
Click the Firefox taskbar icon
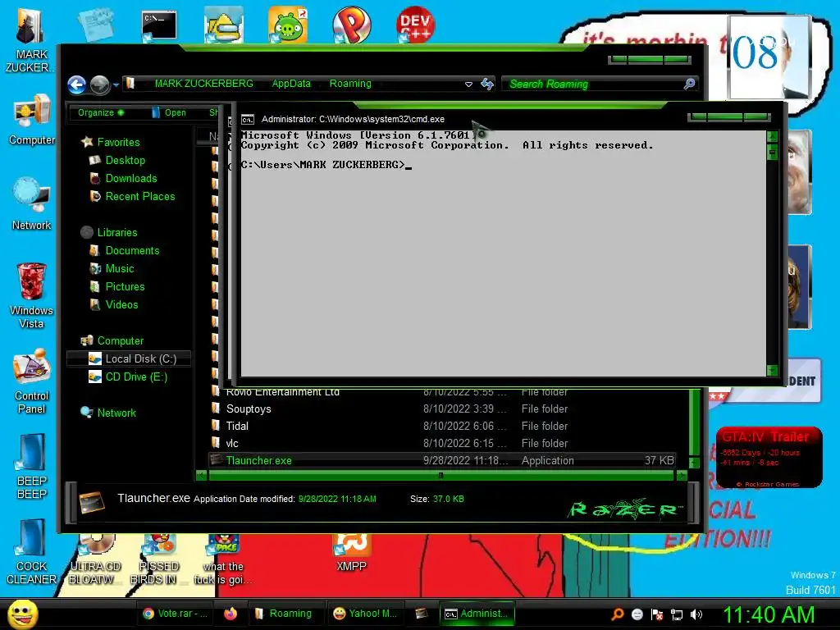coord(231,614)
